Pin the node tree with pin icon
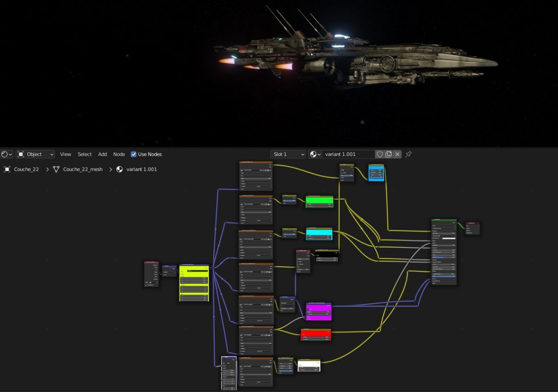 coord(408,154)
